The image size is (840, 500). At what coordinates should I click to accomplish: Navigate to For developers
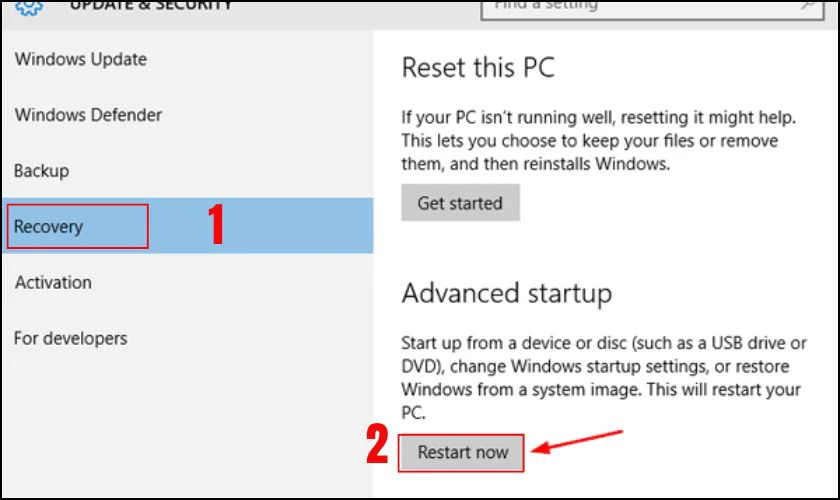(71, 339)
